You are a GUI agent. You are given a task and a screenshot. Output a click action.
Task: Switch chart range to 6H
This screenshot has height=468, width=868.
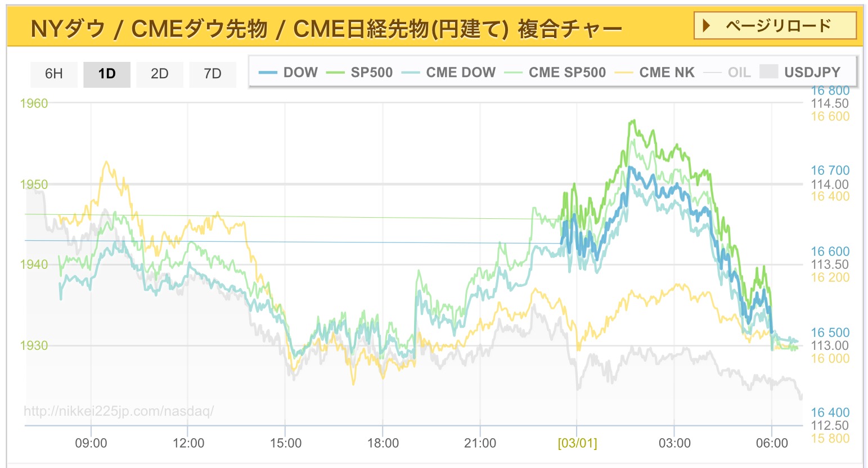pyautogui.click(x=54, y=74)
